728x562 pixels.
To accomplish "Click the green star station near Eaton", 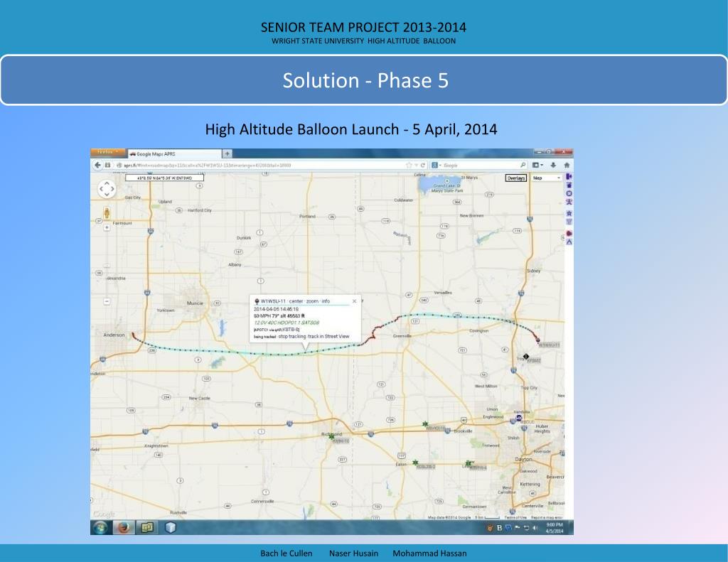I will tap(415, 463).
